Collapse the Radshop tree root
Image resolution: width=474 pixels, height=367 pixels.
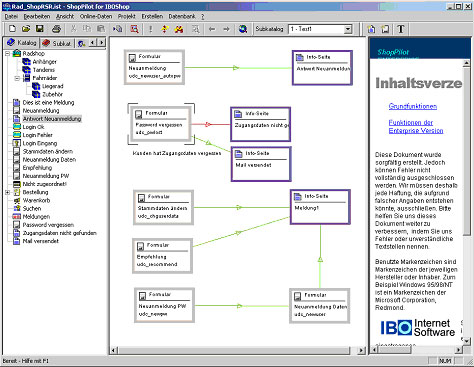pyautogui.click(x=7, y=53)
